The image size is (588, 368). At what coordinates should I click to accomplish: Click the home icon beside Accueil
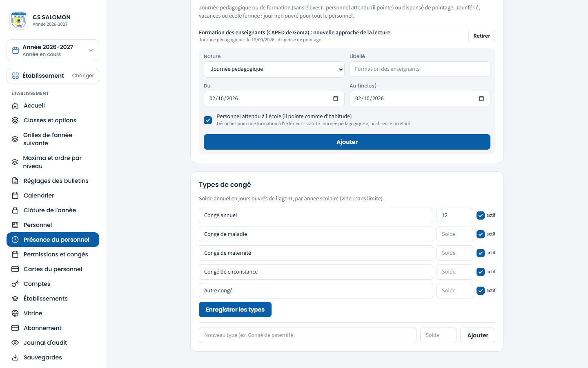(15, 105)
